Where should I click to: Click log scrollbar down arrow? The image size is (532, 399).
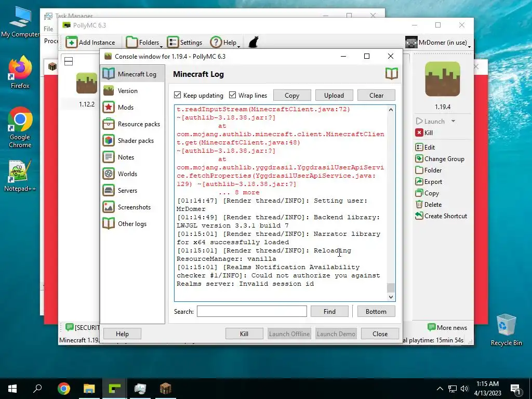[x=391, y=297]
